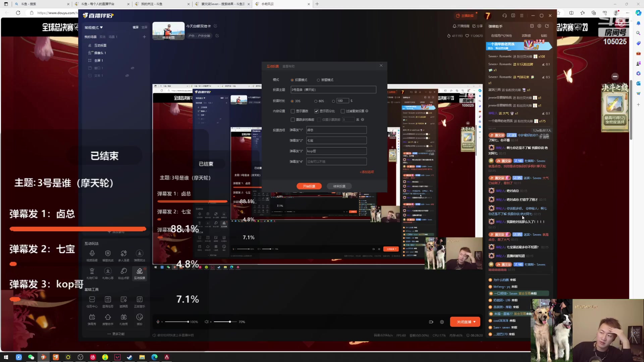Viewport: 644px width, 362px height.
Task: Select 投票模式 radio button
Action: coord(292,80)
